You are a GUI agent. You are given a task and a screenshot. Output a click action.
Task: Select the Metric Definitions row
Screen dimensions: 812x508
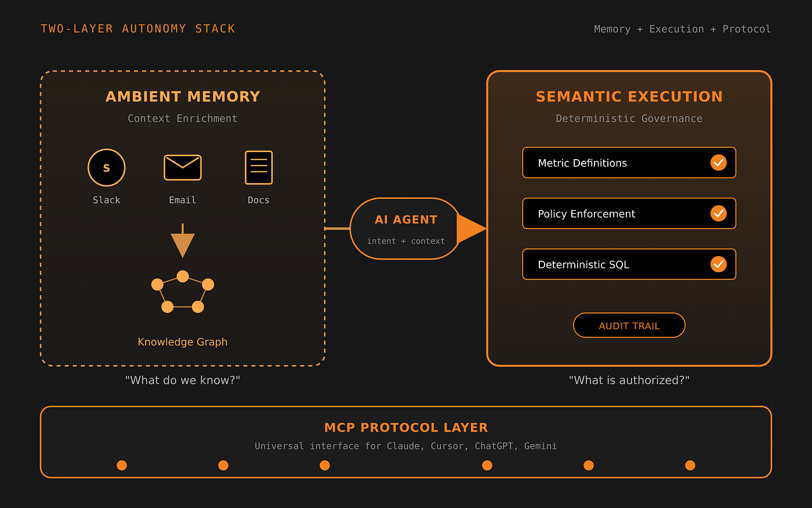pyautogui.click(x=629, y=163)
